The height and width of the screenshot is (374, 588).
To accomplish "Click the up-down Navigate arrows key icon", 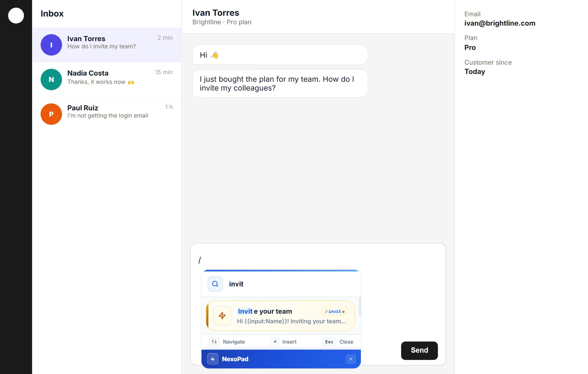I will click(214, 342).
